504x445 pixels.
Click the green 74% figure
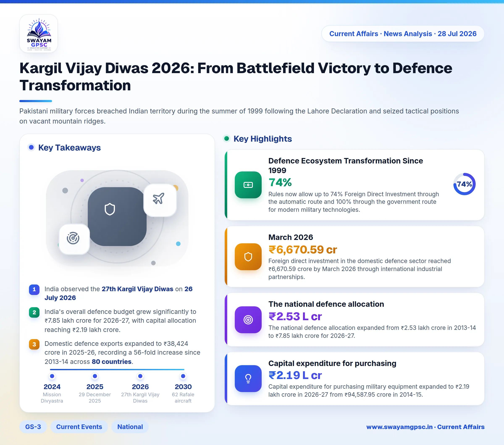point(280,183)
